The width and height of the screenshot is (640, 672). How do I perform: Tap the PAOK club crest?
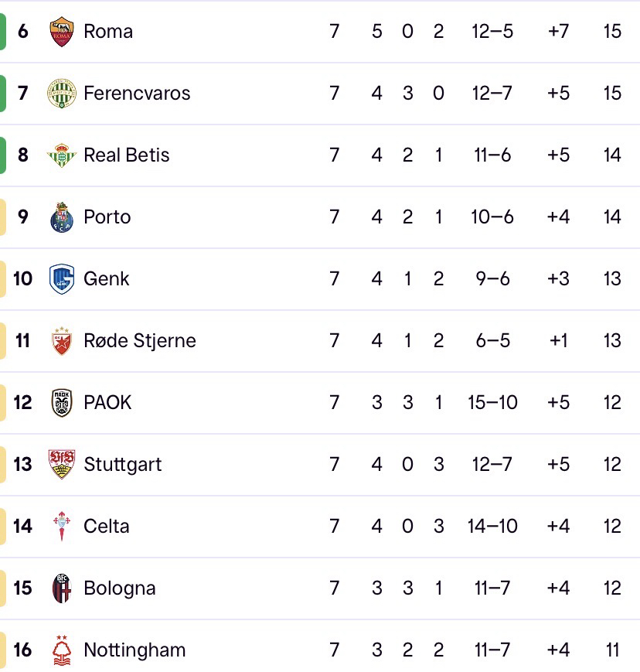point(61,403)
